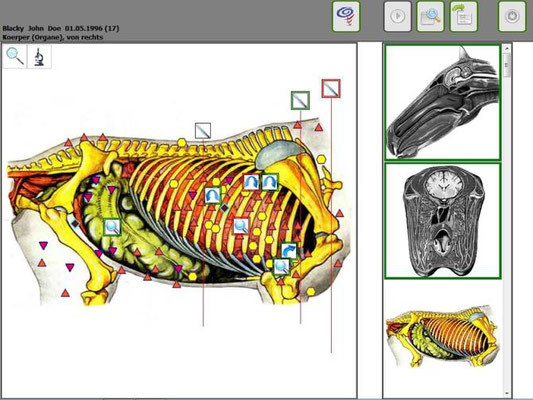Click the green-bordered magnifier on the intestines
533x400 pixels.
[112, 227]
